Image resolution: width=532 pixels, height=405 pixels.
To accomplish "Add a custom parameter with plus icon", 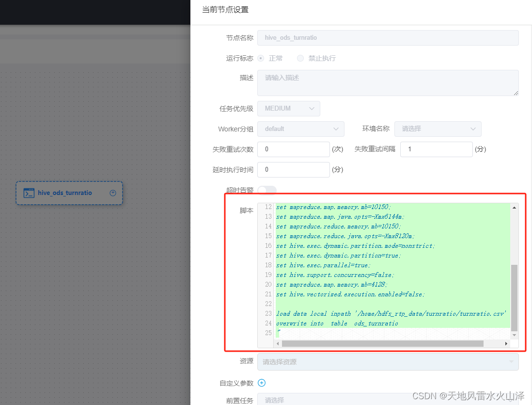I will (x=262, y=383).
